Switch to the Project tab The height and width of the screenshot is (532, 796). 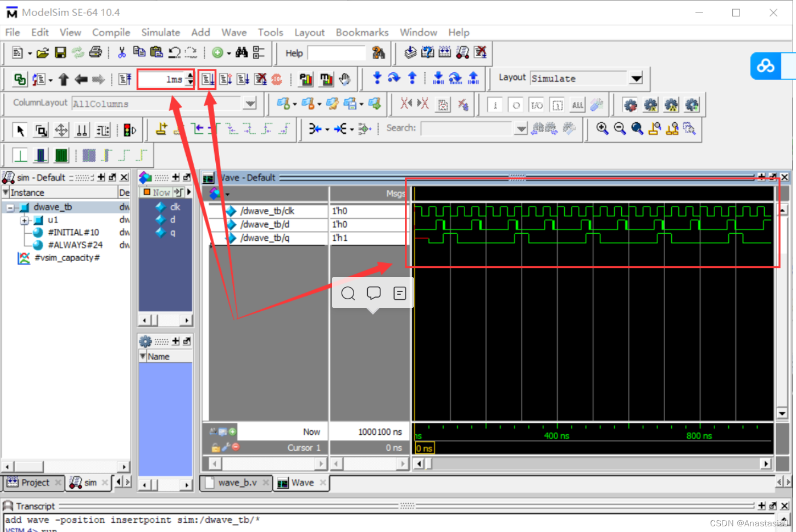tap(34, 482)
